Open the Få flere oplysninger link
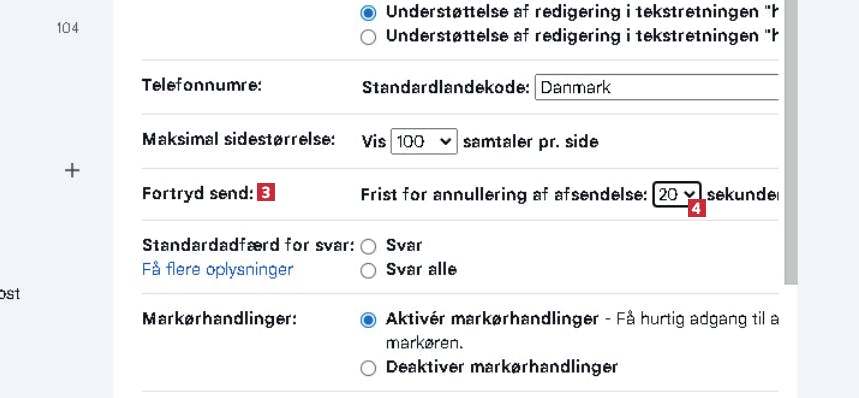The height and width of the screenshot is (398, 859). pyautogui.click(x=217, y=270)
